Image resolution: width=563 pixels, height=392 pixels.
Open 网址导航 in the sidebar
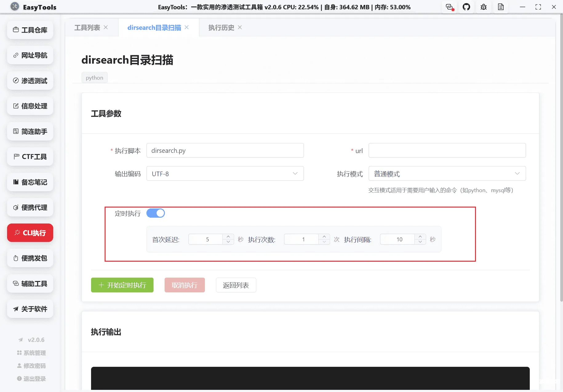(30, 55)
